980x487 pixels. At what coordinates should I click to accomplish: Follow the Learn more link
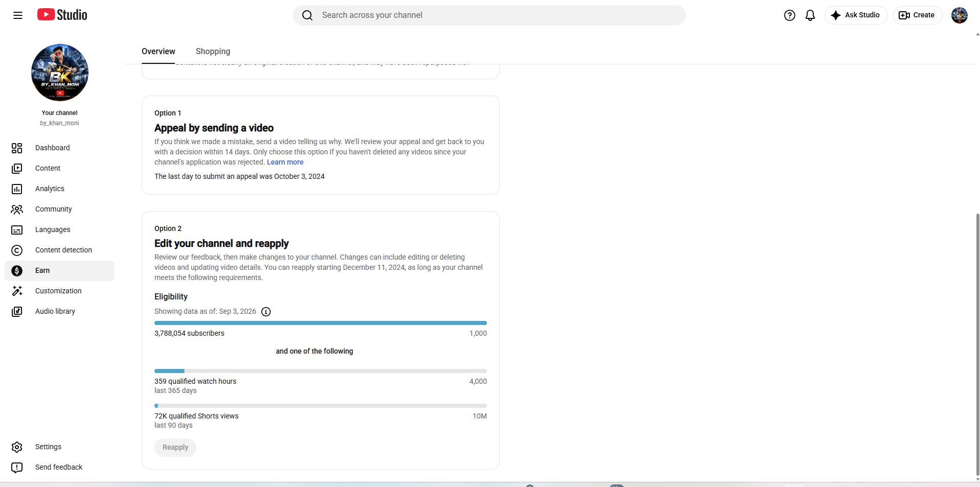click(x=285, y=162)
